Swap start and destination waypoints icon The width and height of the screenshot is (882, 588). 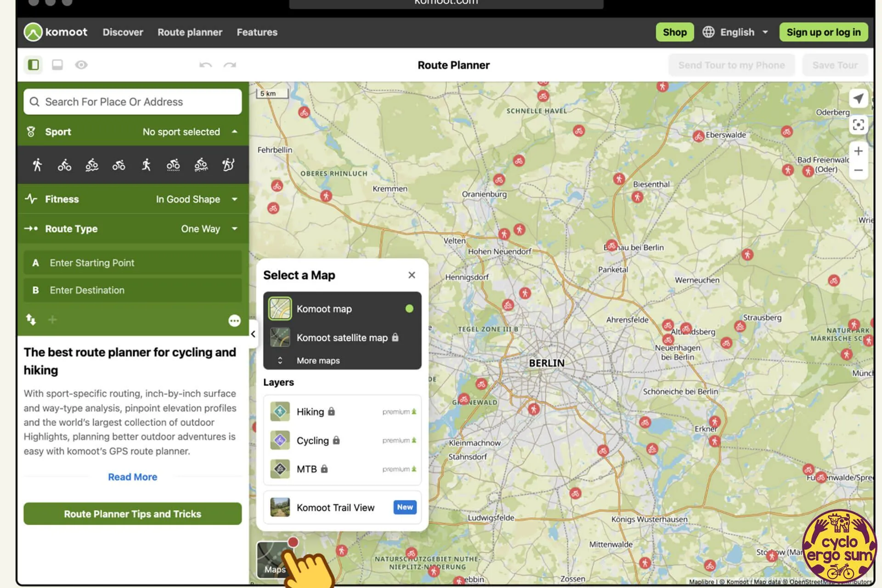[x=31, y=319]
